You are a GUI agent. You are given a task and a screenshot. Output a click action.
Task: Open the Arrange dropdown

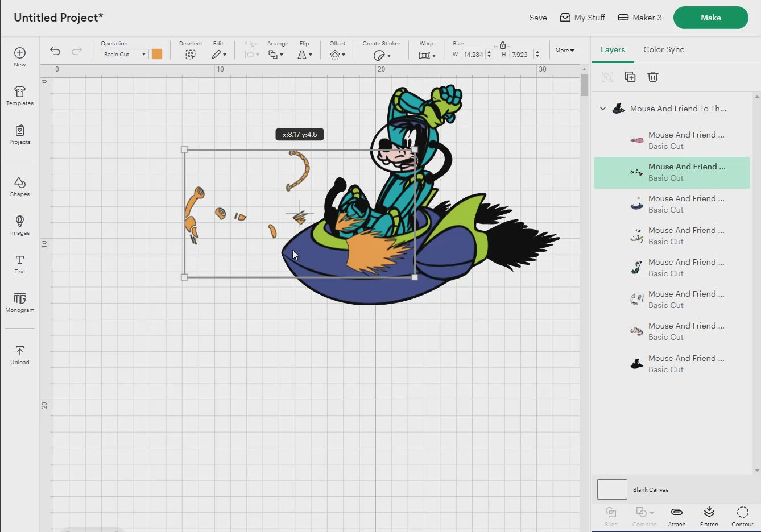[276, 55]
